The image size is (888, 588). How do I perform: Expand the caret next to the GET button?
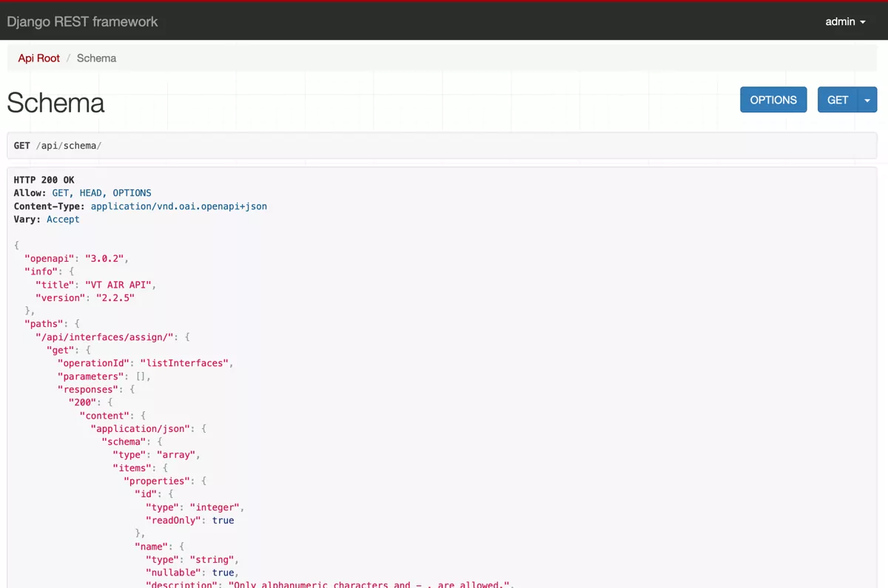pyautogui.click(x=867, y=99)
